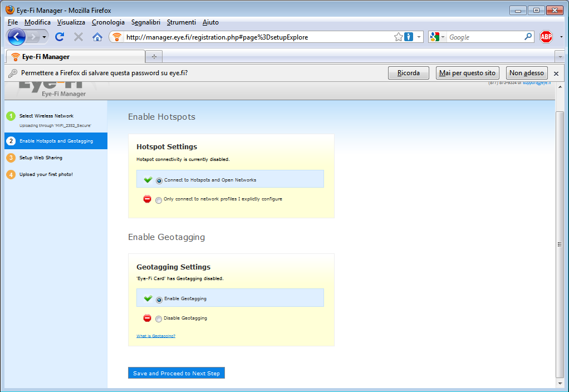The width and height of the screenshot is (569, 392).
Task: Click the 'Enable Geotagging' section title
Action: tap(166, 237)
